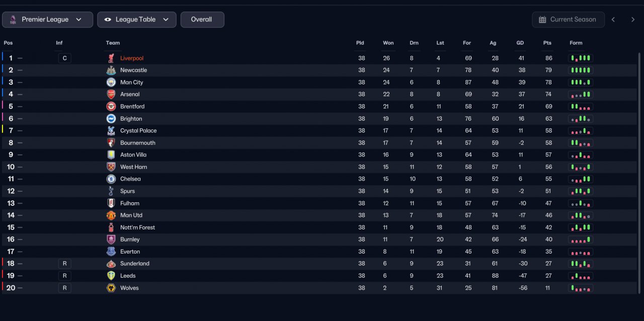Click the Arsenal club badge
The height and width of the screenshot is (321, 644).
[x=111, y=95]
